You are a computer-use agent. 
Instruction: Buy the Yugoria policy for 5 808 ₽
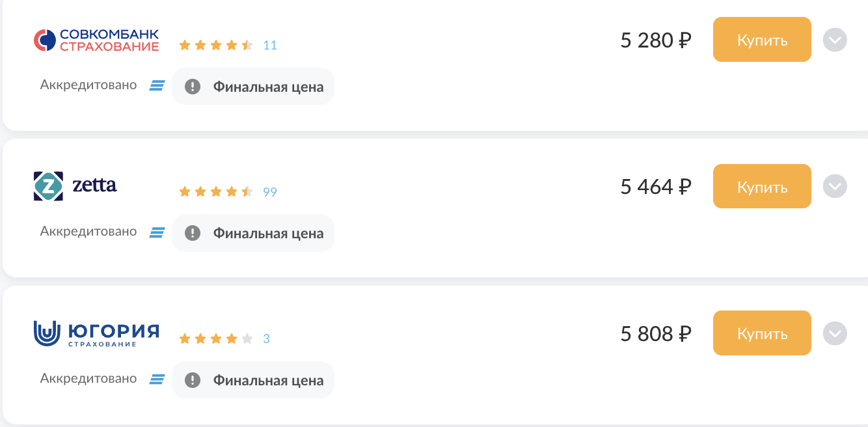[x=762, y=333]
